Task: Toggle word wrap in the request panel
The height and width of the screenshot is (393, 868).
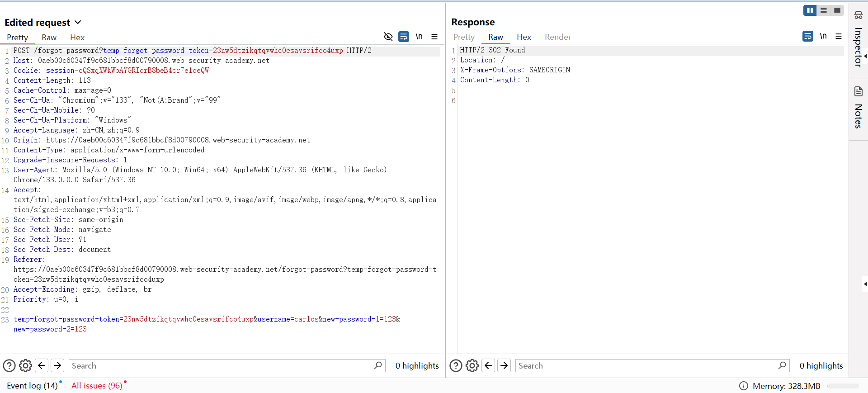Action: [x=404, y=37]
